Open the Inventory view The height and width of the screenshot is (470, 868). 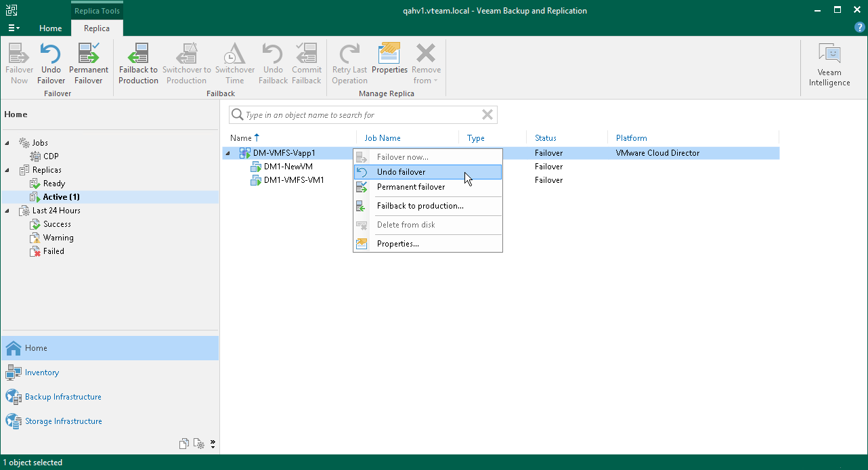[42, 372]
